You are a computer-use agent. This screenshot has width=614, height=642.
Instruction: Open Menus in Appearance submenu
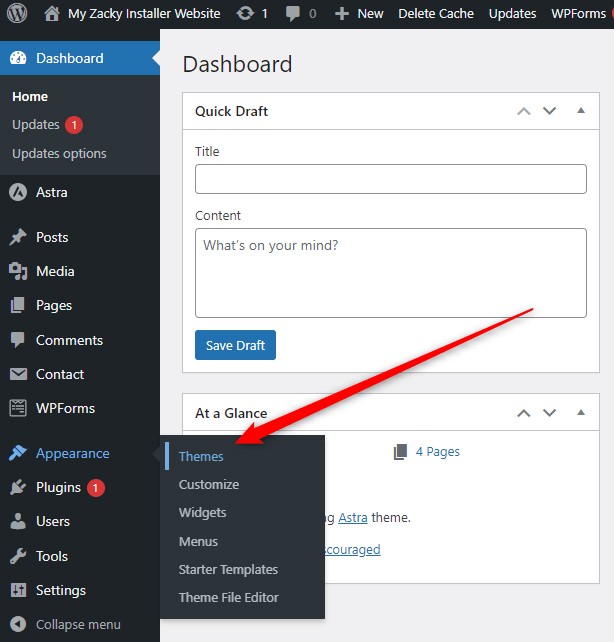(198, 541)
